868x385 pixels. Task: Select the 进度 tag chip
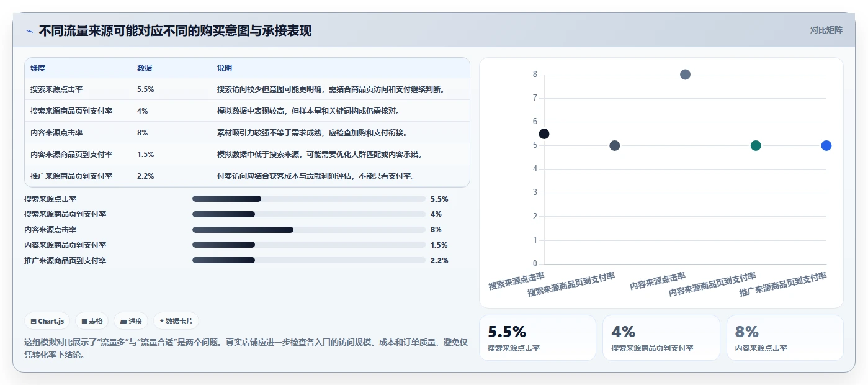pyautogui.click(x=131, y=321)
